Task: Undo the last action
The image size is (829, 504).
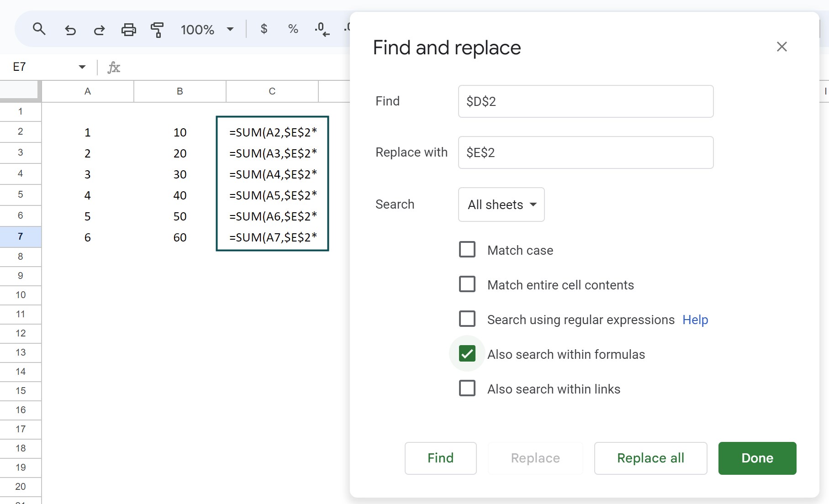Action: click(x=70, y=30)
